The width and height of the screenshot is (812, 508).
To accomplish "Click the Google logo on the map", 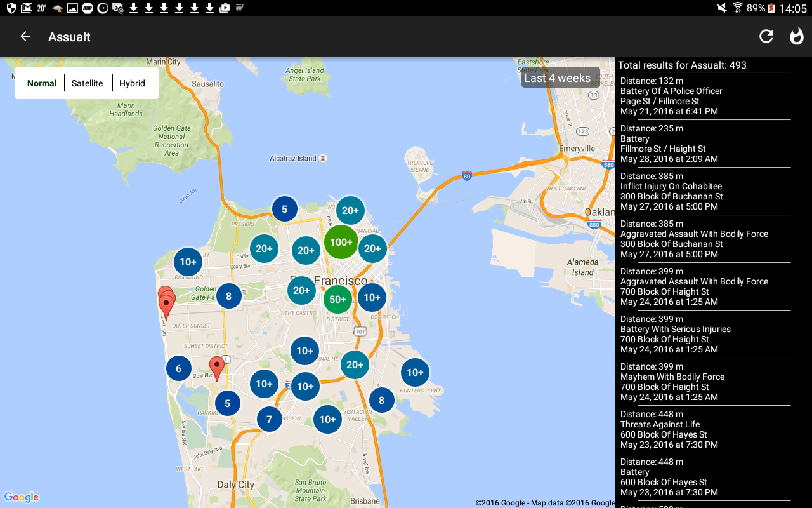I will pos(22,497).
